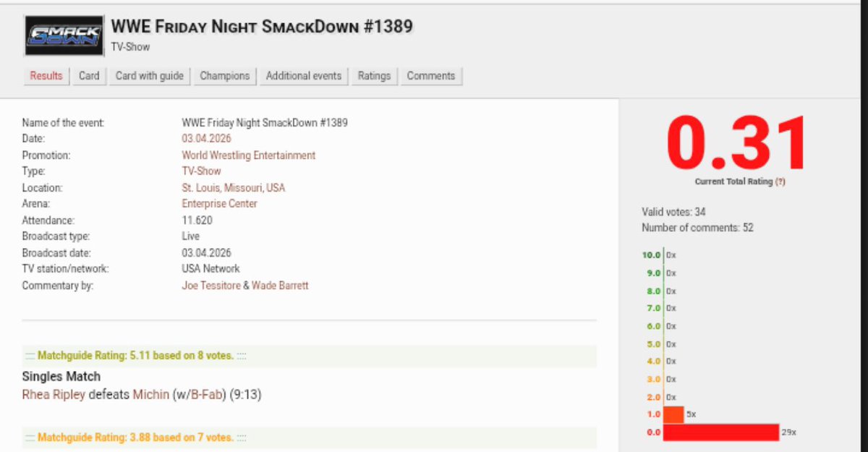
Task: Open World Wrestling Entertainment promotion link
Action: tap(248, 155)
